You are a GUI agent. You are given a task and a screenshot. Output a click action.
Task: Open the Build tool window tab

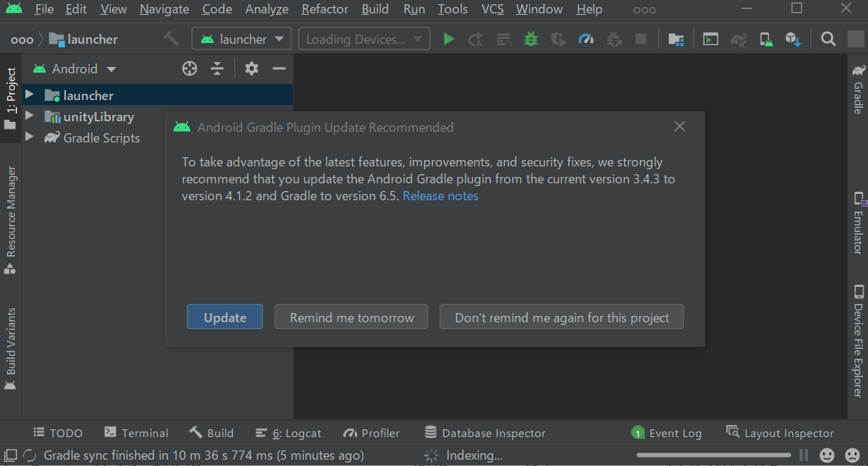click(x=212, y=433)
